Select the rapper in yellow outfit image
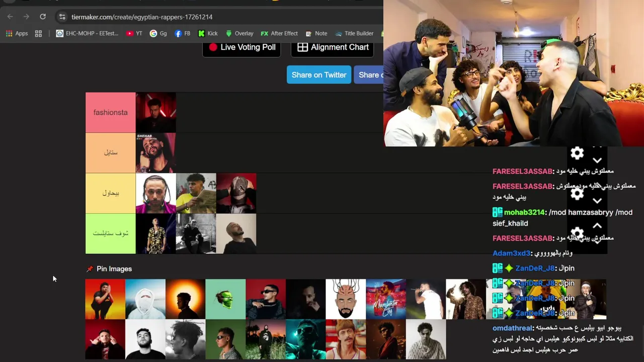The image size is (644, 362). [196, 193]
